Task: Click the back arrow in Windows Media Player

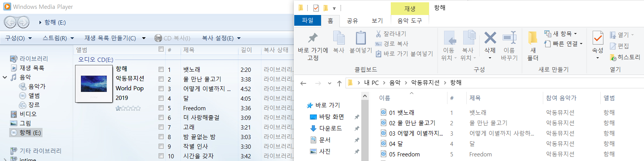Action: point(10,22)
